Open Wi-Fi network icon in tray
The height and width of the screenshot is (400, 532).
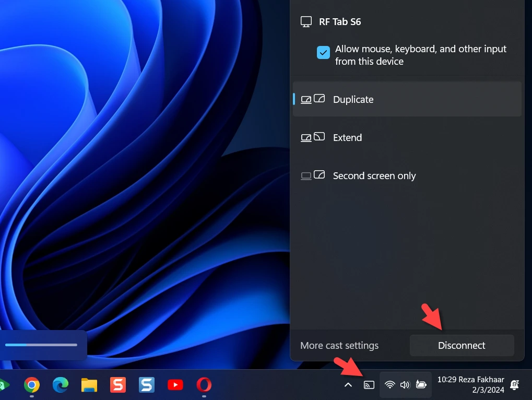pos(390,385)
